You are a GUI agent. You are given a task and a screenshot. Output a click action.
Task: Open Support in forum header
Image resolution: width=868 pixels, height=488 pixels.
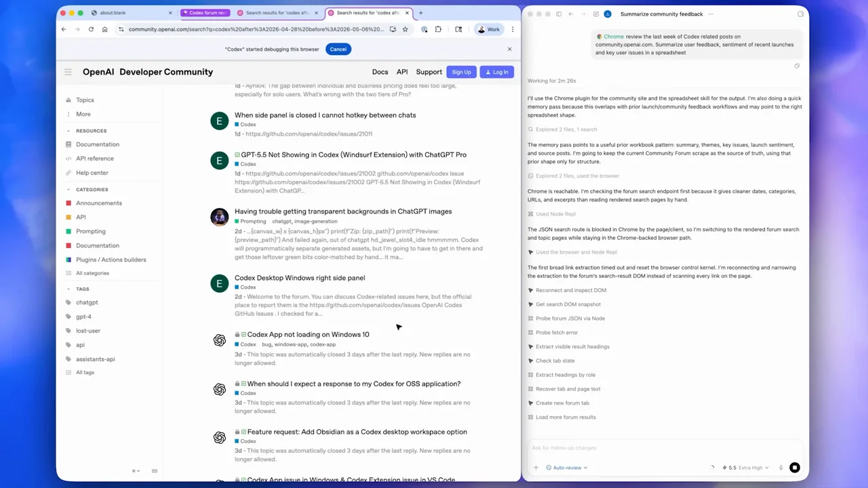[x=429, y=72]
